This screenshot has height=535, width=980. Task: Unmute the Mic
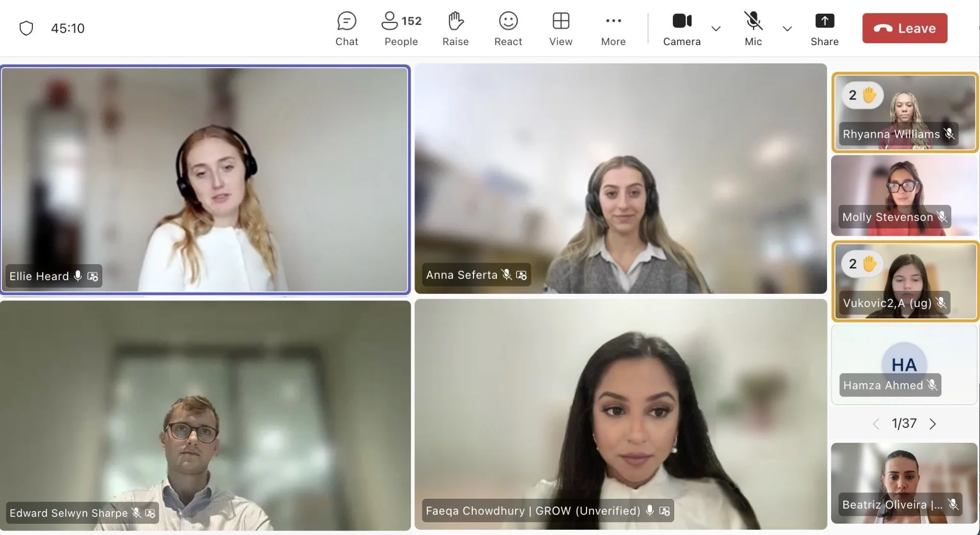753,29
